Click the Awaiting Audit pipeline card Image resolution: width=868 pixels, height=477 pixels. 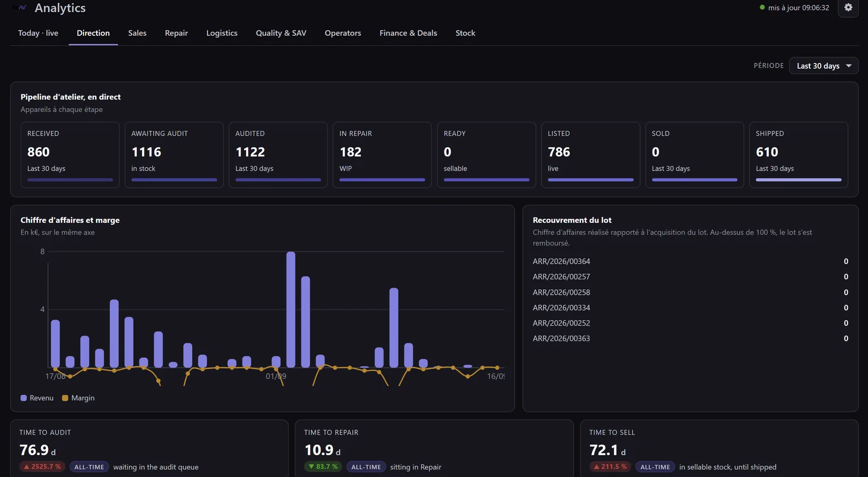pos(174,155)
